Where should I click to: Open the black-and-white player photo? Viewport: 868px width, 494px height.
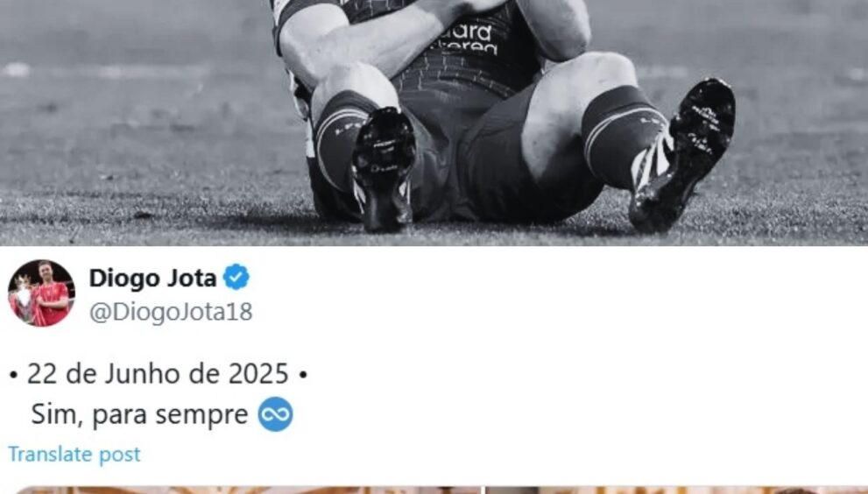[434, 123]
